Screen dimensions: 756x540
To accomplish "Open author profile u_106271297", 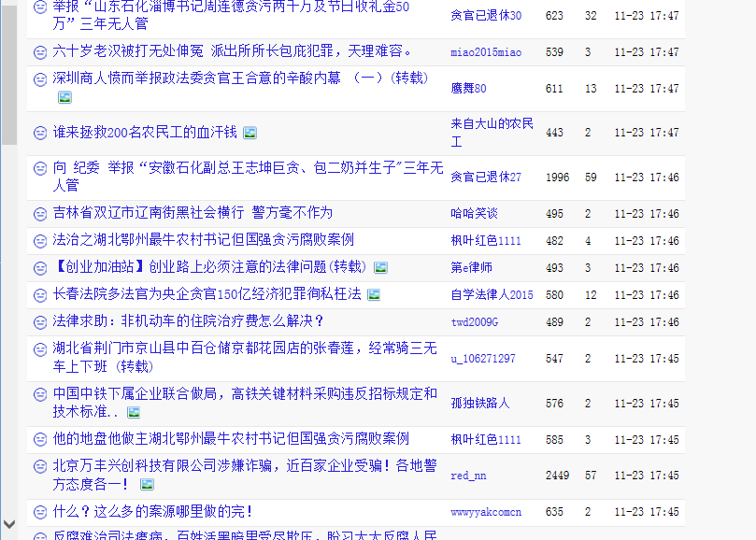I will point(483,359).
